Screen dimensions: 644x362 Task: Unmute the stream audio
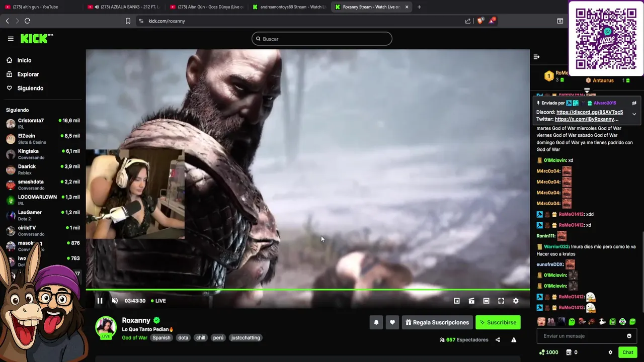click(x=115, y=301)
